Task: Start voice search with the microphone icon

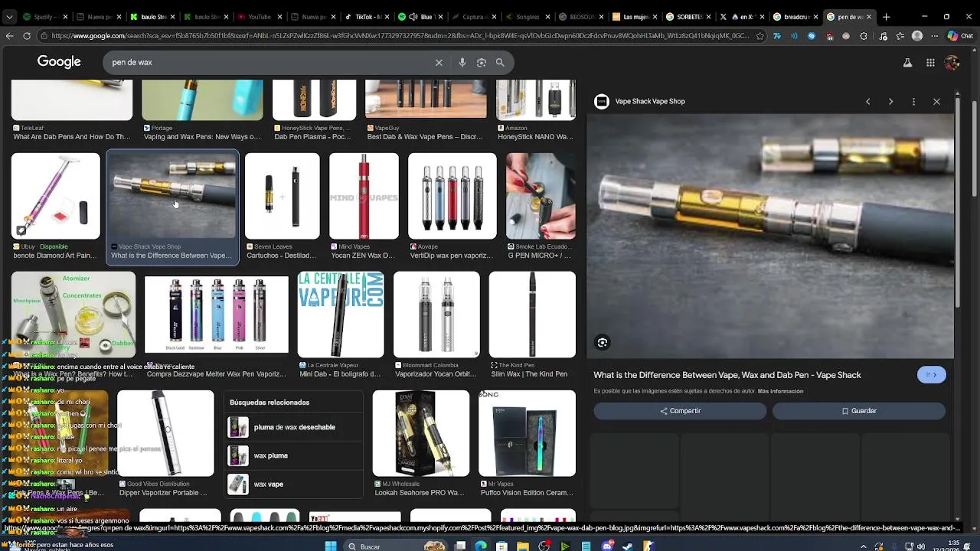Action: point(462,63)
